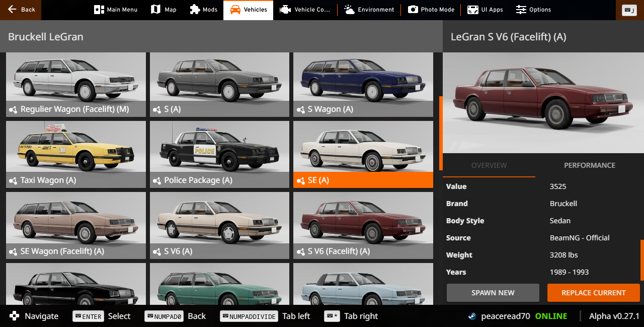This screenshot has width=644, height=327.
Task: Click the config icon beside SE (A)
Action: [300, 180]
